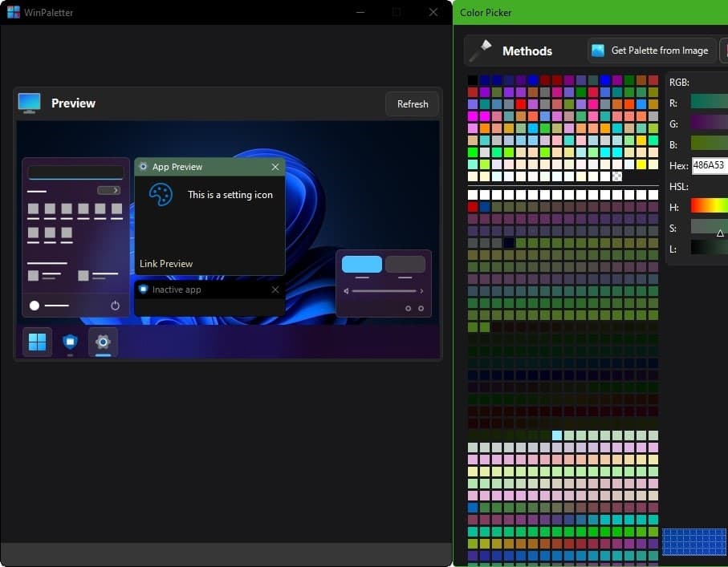This screenshot has height=567, width=728.
Task: Click the brush icon beside Methods
Action: [x=480, y=51]
